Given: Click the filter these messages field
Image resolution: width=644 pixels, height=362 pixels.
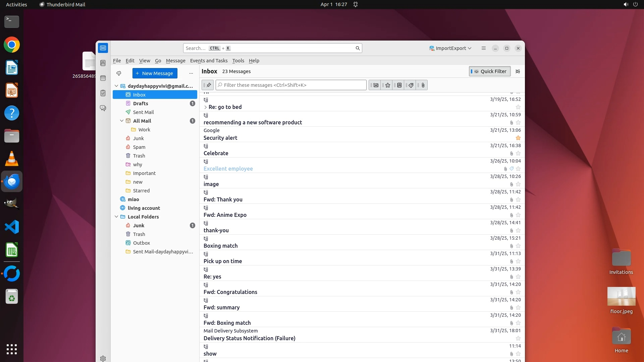Looking at the screenshot, I should point(291,85).
